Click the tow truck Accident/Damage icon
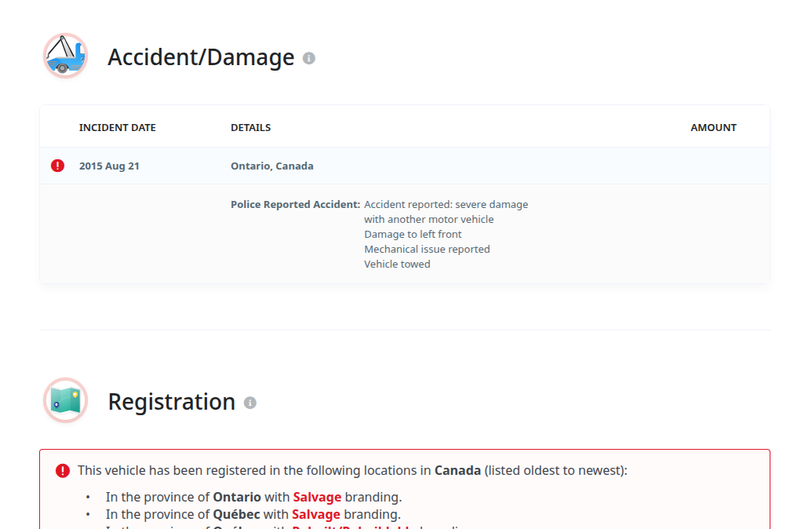The height and width of the screenshot is (529, 812). (65, 57)
